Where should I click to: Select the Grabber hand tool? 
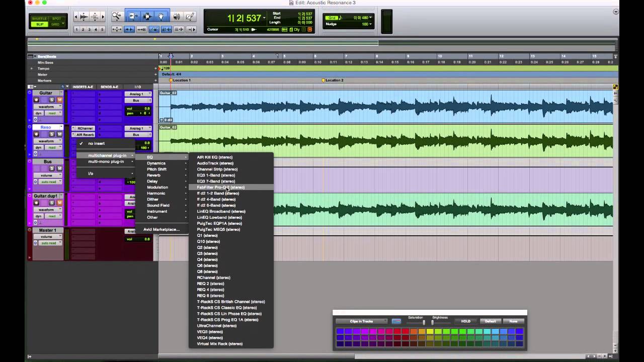click(161, 17)
